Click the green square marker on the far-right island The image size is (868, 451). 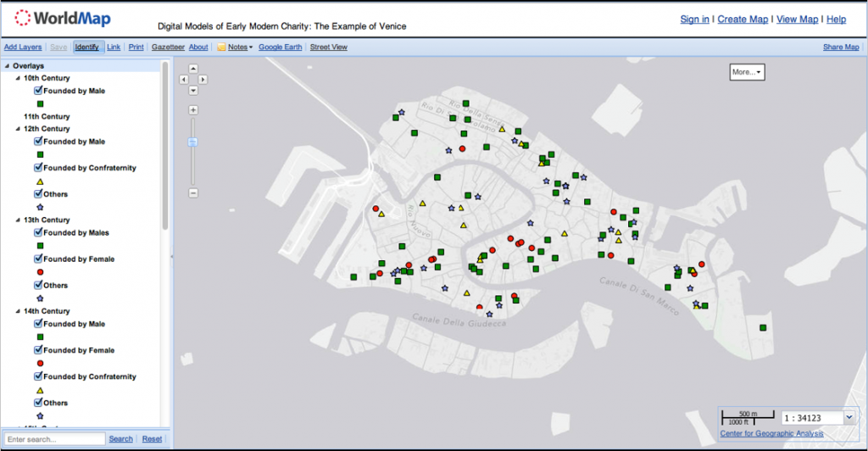click(x=763, y=327)
